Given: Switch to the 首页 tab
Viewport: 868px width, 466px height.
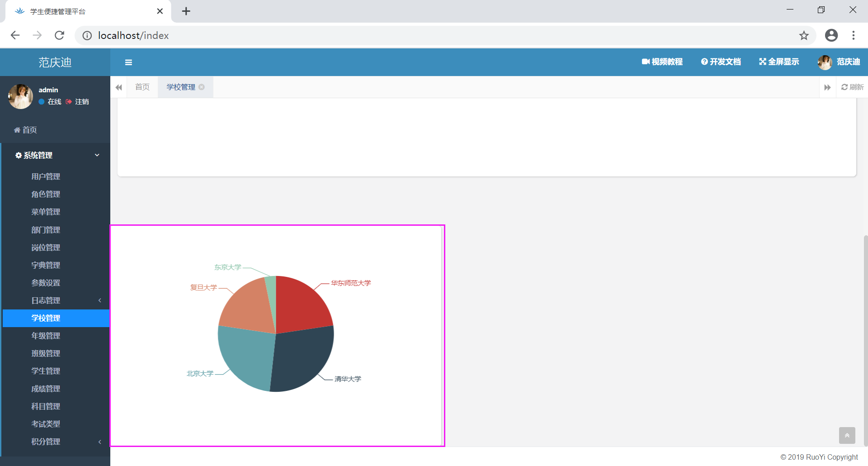Looking at the screenshot, I should 142,87.
